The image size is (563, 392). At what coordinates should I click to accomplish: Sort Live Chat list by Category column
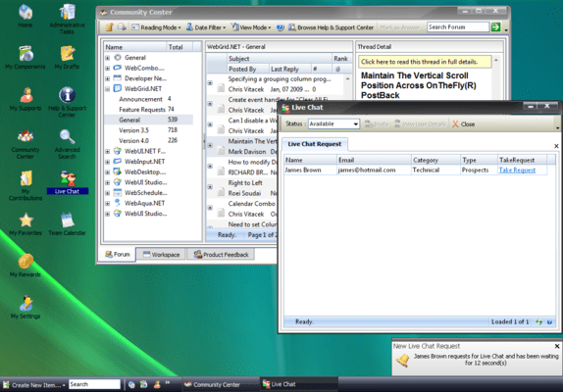click(435, 160)
